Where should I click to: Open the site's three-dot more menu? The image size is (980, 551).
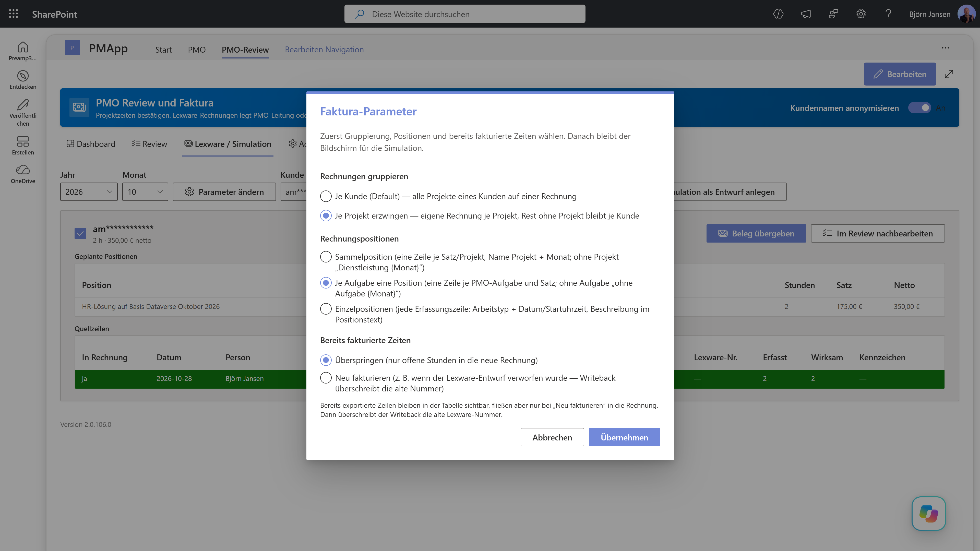point(945,48)
